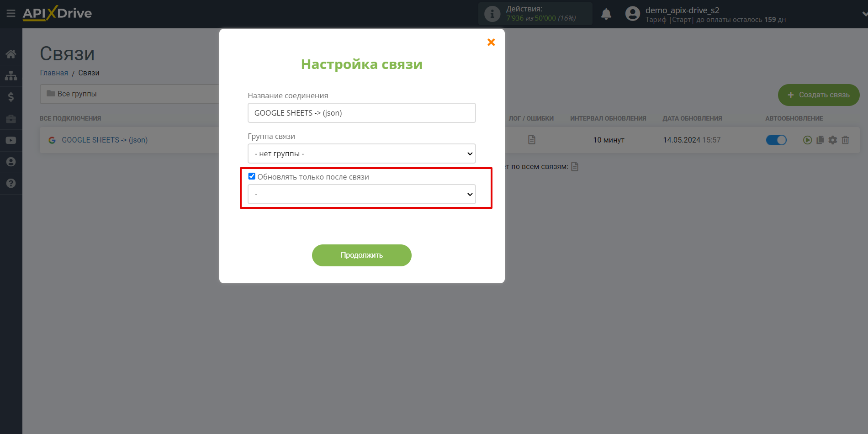
Task: Open the briefcase sidebar icon
Action: [11, 119]
